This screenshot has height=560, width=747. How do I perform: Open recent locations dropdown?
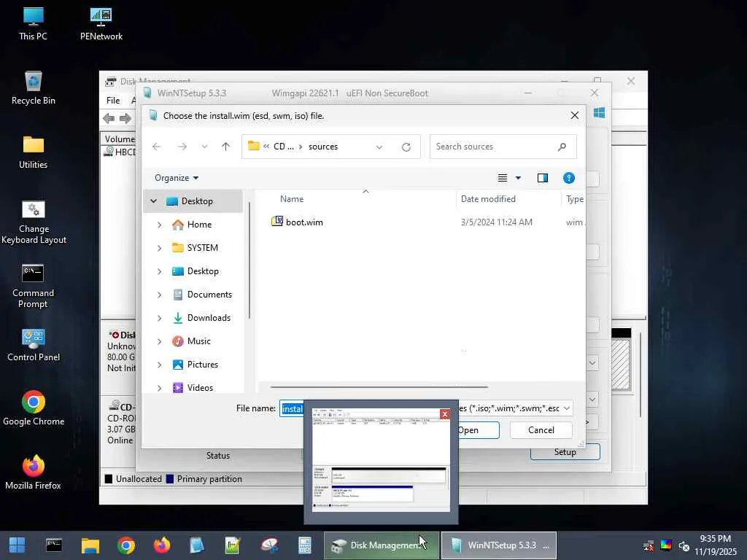204,147
